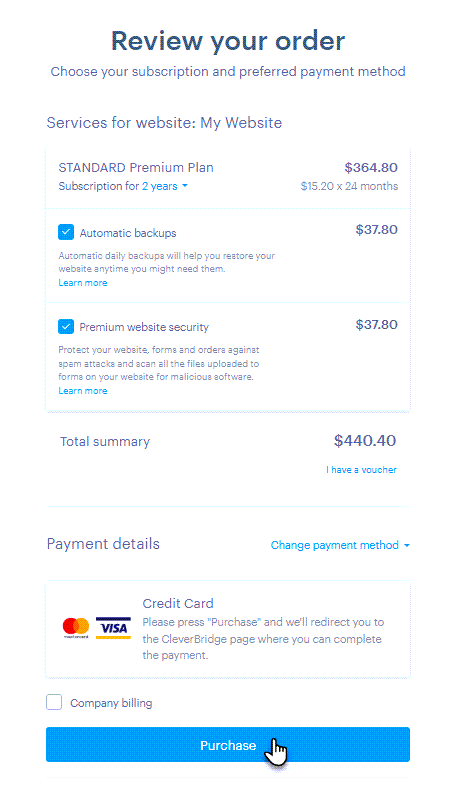Select the Credit Card heading text

[178, 603]
